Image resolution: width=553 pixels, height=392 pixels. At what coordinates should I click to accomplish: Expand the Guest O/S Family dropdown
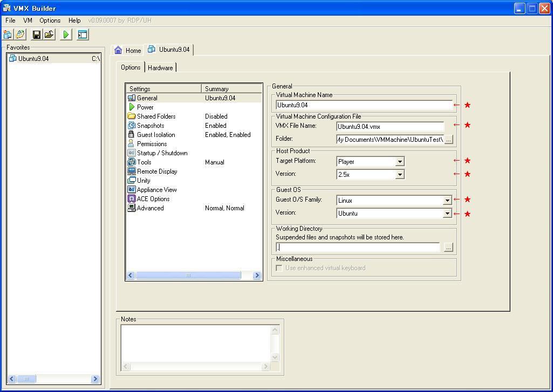click(x=447, y=200)
